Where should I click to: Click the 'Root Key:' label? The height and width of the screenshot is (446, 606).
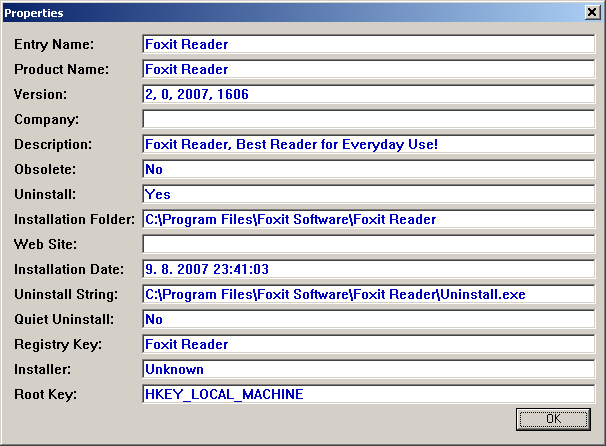(x=45, y=394)
